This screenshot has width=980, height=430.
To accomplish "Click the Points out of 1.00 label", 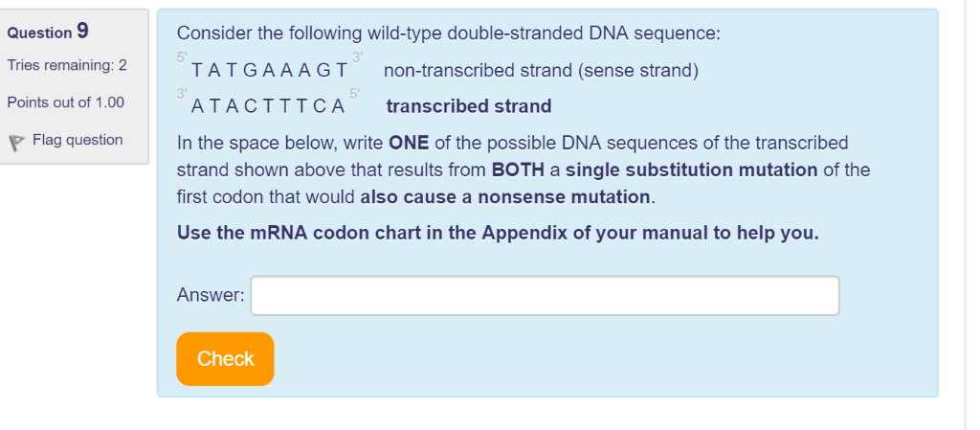I will tap(66, 102).
